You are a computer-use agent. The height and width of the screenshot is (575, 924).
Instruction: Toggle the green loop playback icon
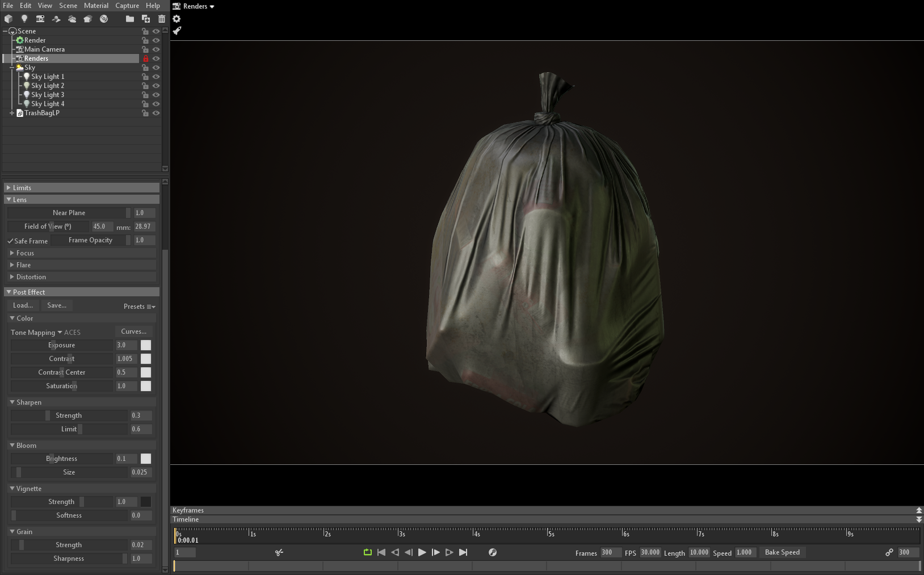368,552
